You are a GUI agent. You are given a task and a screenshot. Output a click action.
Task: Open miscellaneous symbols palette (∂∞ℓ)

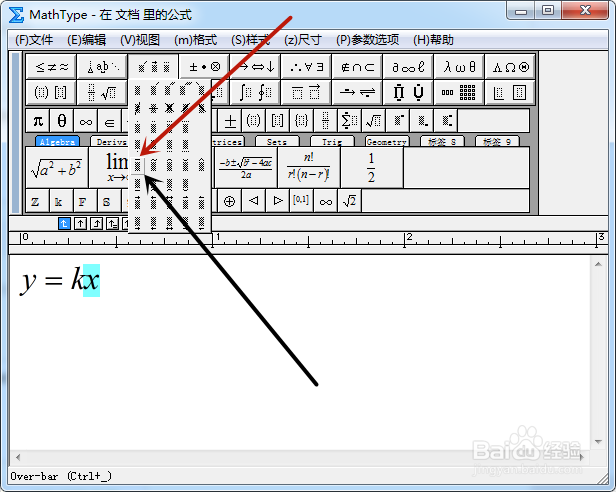click(x=409, y=67)
